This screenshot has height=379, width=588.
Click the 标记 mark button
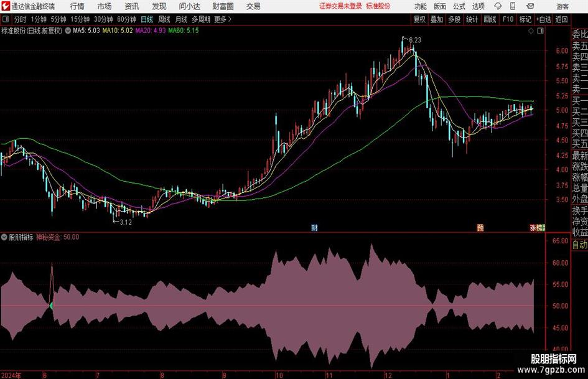(525, 19)
